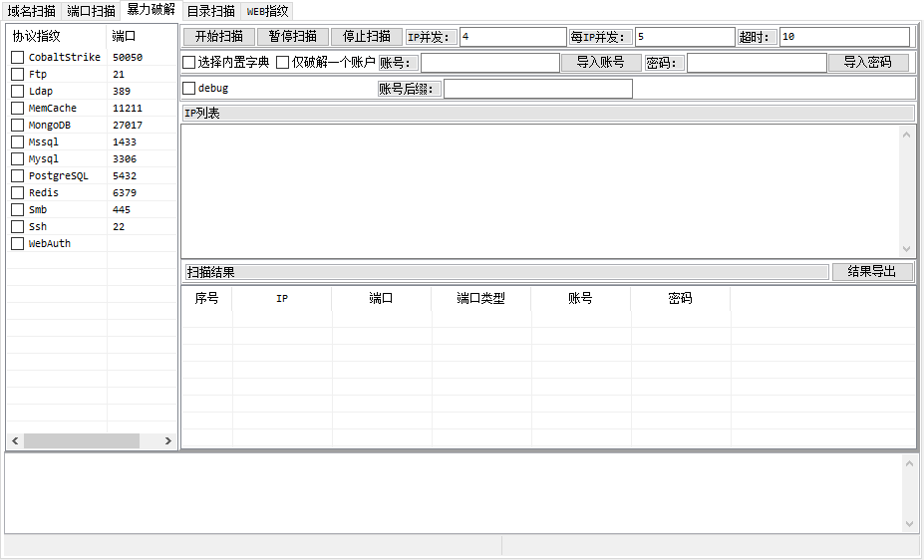Click port value 1433 for Mssql

125,141
